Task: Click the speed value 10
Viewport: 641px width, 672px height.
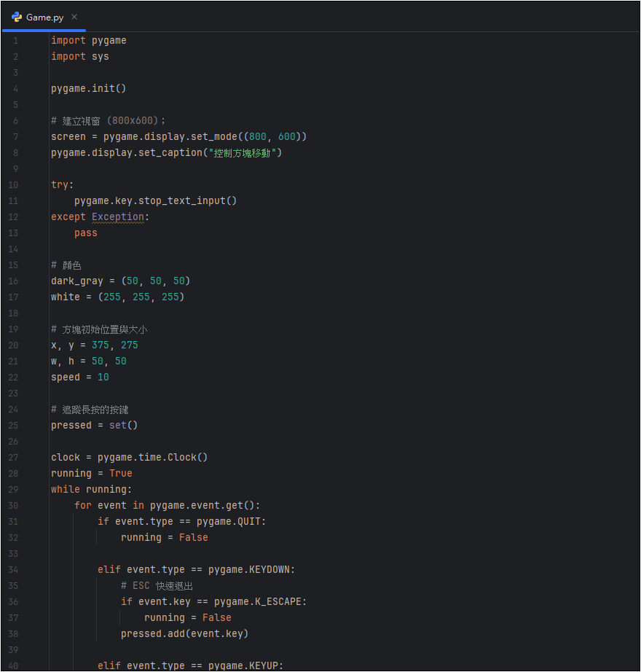Action: tap(103, 378)
